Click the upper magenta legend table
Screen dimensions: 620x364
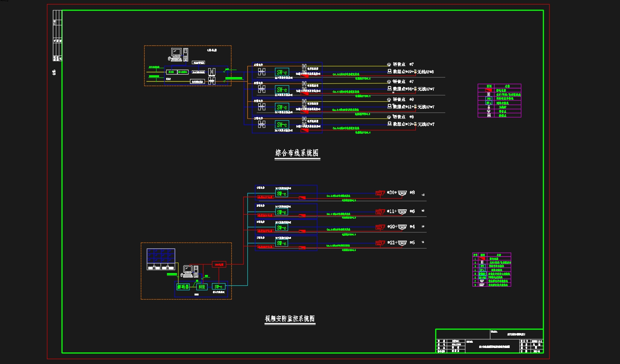coord(499,101)
